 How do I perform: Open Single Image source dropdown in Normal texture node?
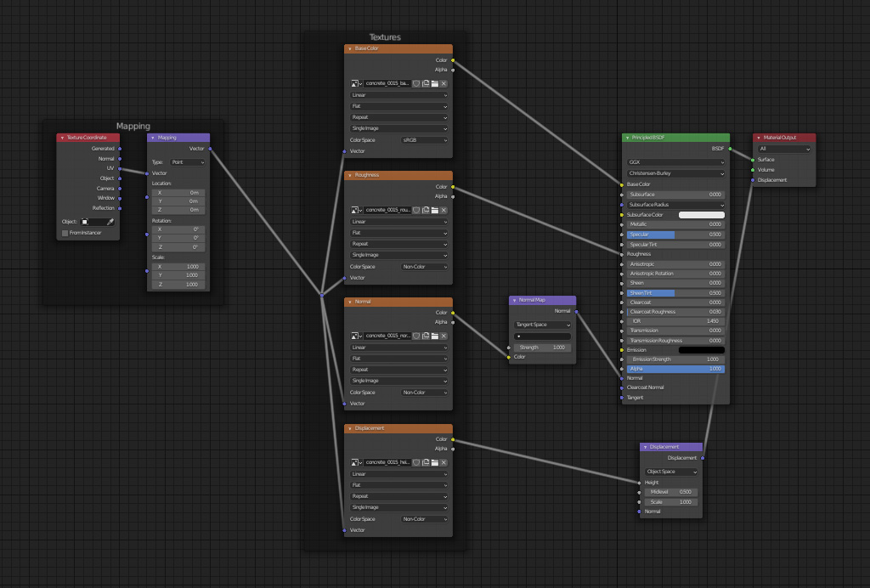tap(399, 381)
